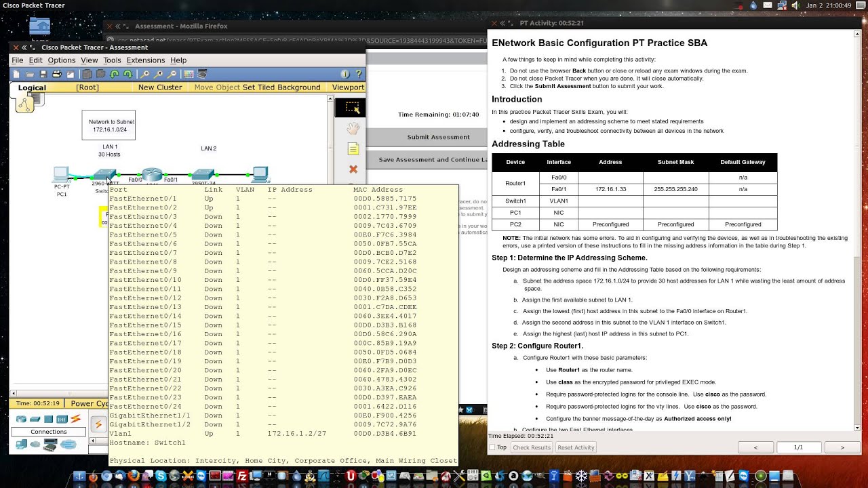Image resolution: width=868 pixels, height=488 pixels.
Task: Click the Check Results button
Action: pyautogui.click(x=532, y=447)
